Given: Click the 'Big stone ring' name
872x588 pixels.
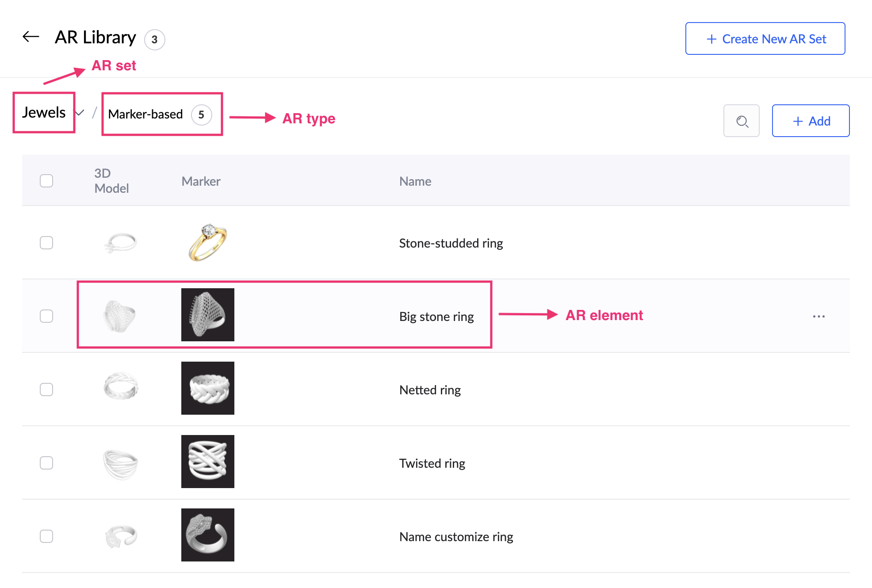Looking at the screenshot, I should coord(436,317).
